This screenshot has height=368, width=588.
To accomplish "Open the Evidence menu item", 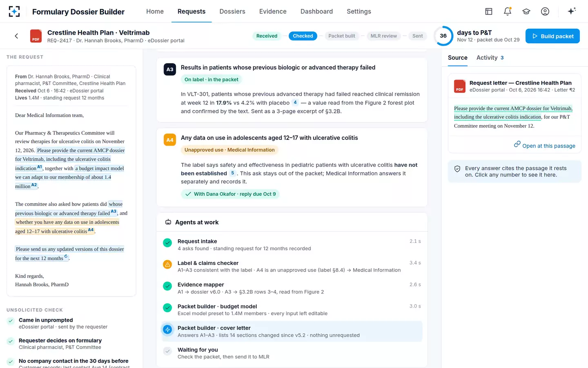I will coord(273,11).
